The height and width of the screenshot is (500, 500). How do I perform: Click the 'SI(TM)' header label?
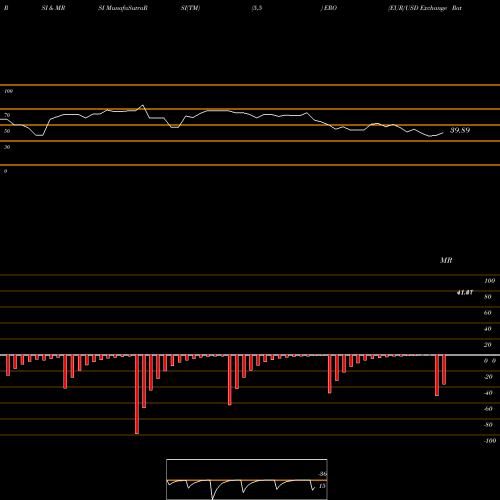point(190,8)
